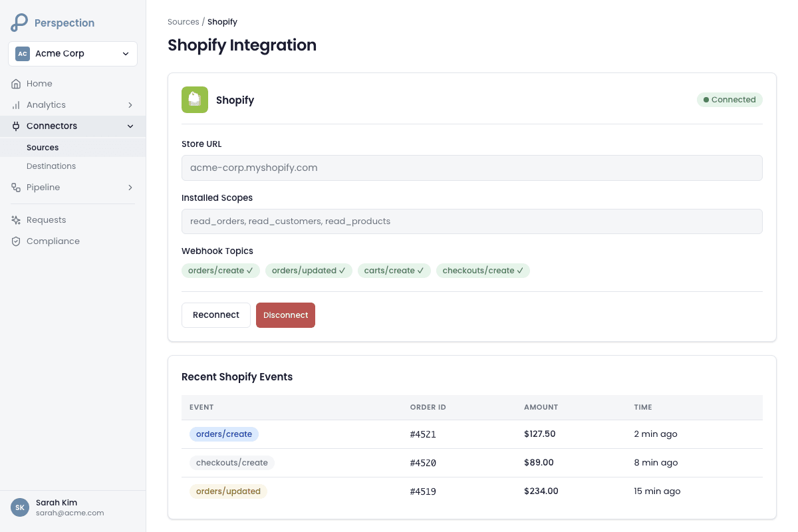
Task: Click the 2 min ago time
Action: (656, 434)
